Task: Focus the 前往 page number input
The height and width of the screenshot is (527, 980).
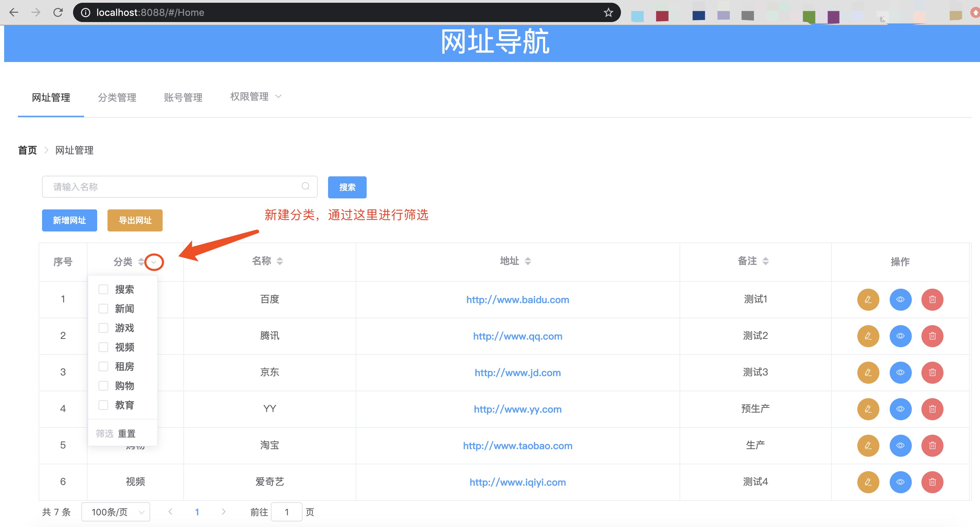Action: pos(287,512)
